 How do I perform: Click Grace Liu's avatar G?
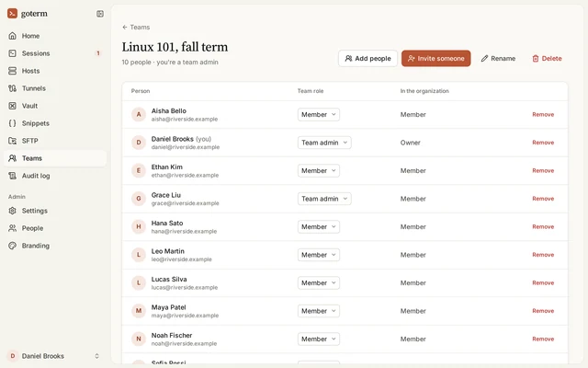139,199
